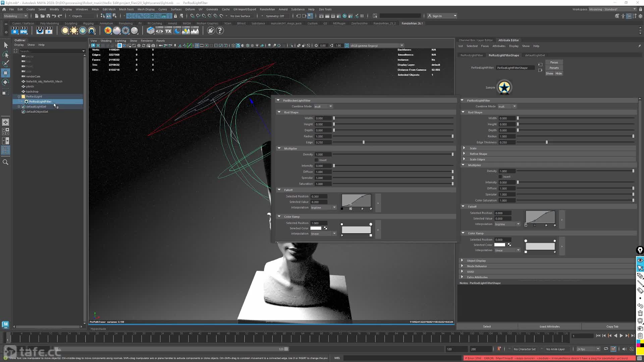Click the Select button at bottom of Attribute Editor
This screenshot has width=644, height=362.
pos(487,326)
